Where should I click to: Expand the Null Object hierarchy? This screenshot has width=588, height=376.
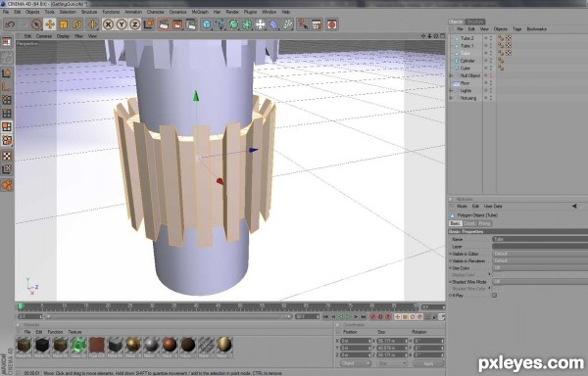(451, 75)
